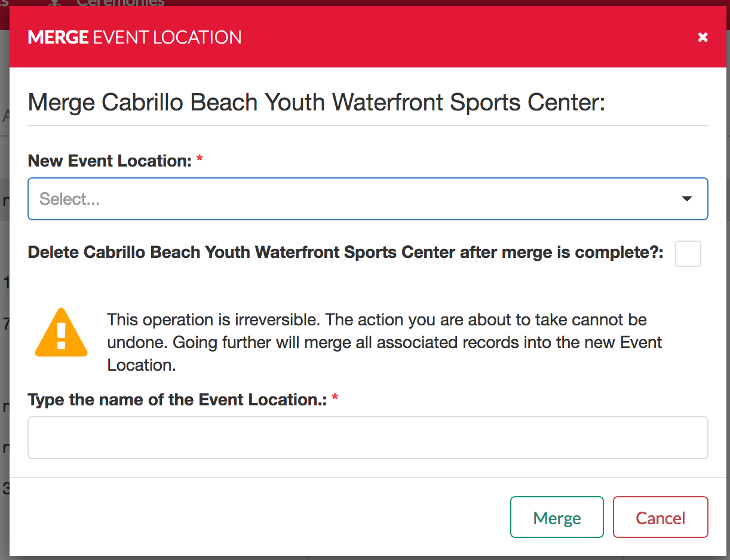The height and width of the screenshot is (560, 730).
Task: Click "Type the name of the Event Location" label
Action: tap(177, 399)
